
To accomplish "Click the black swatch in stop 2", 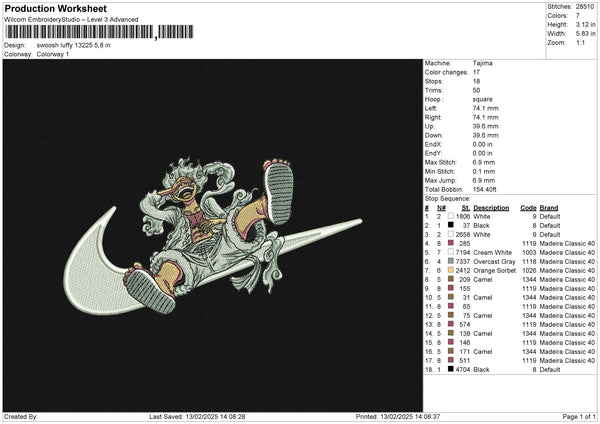I will 451,225.
